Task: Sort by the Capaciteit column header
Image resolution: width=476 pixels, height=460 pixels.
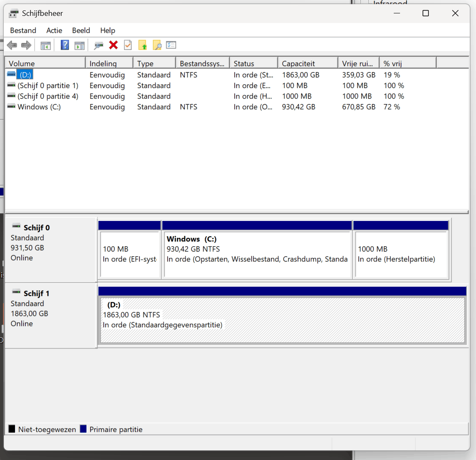Action: click(x=308, y=63)
